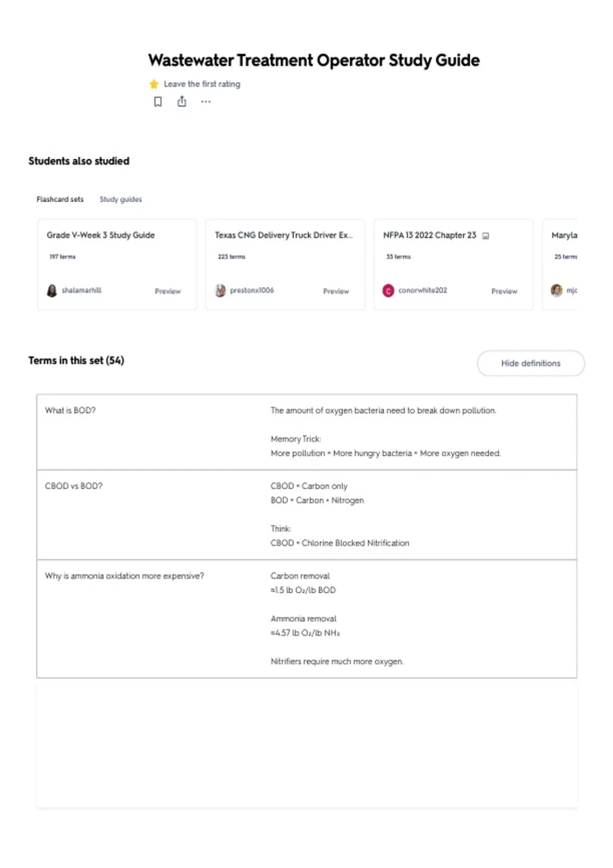The image size is (613, 868).
Task: Open the Grade V-Week 3 Study Guide card title
Action: click(101, 235)
